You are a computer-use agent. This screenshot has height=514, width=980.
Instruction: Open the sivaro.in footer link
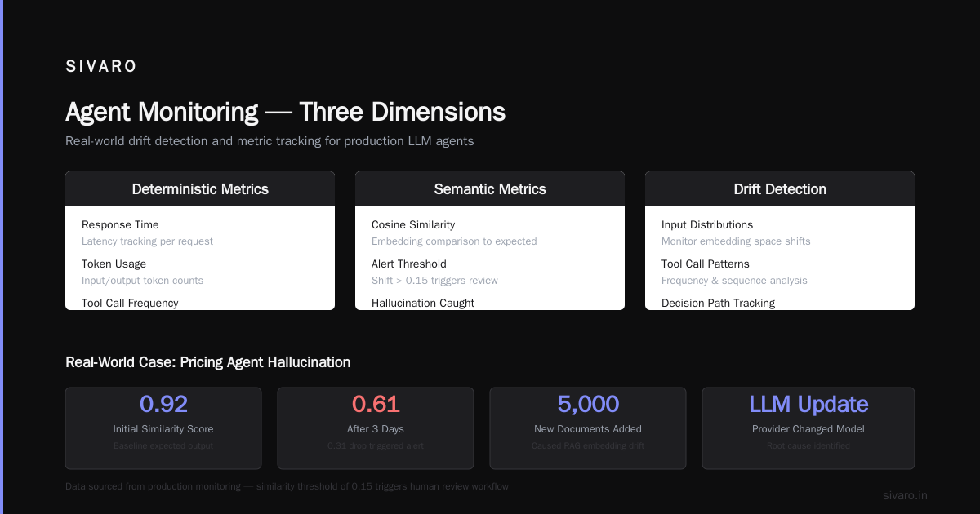905,495
